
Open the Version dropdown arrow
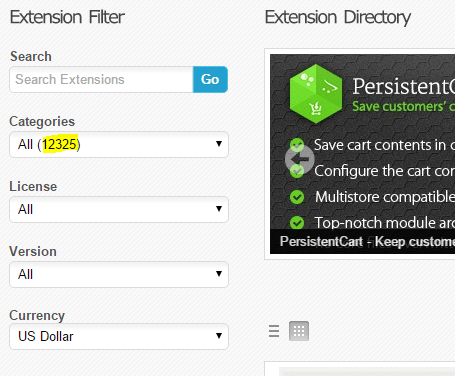[219, 274]
